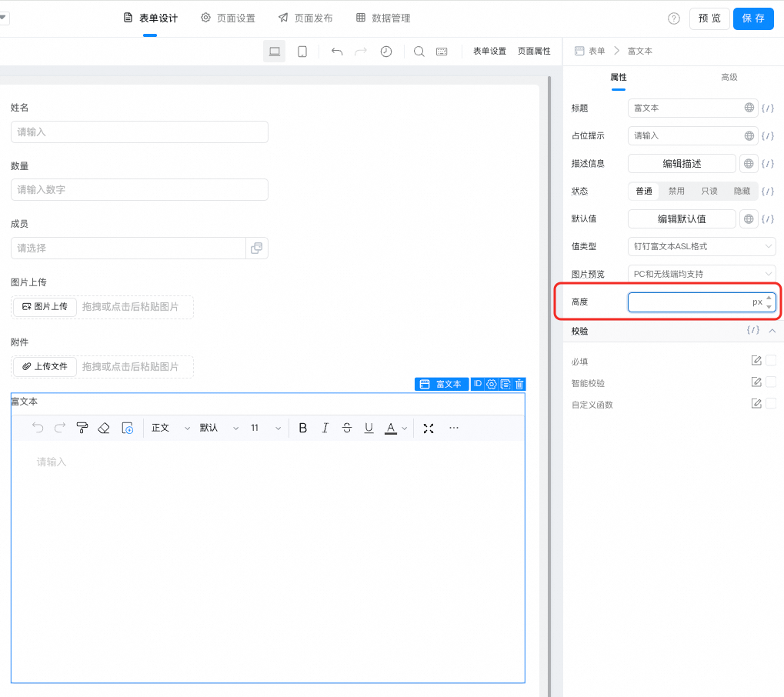
Task: Open 页面设置 tab
Action: (x=228, y=18)
